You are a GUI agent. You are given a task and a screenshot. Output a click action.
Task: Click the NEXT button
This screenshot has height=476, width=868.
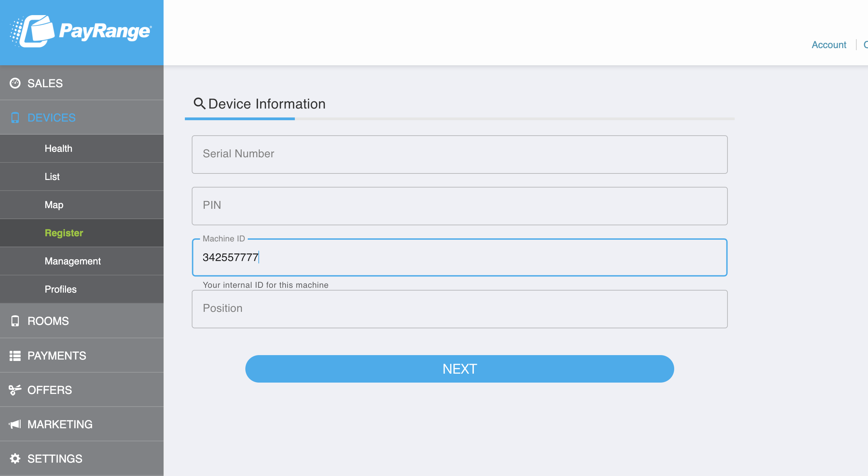(x=460, y=369)
